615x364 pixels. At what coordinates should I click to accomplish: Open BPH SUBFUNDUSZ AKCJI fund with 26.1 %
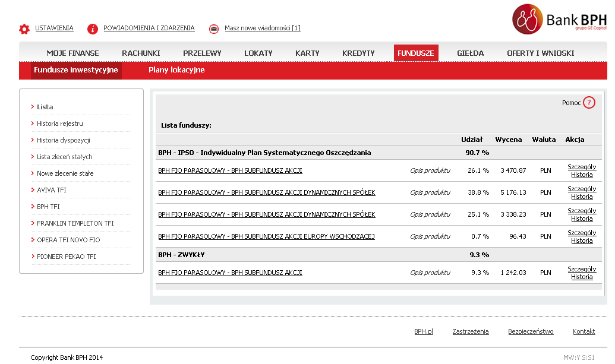(230, 170)
